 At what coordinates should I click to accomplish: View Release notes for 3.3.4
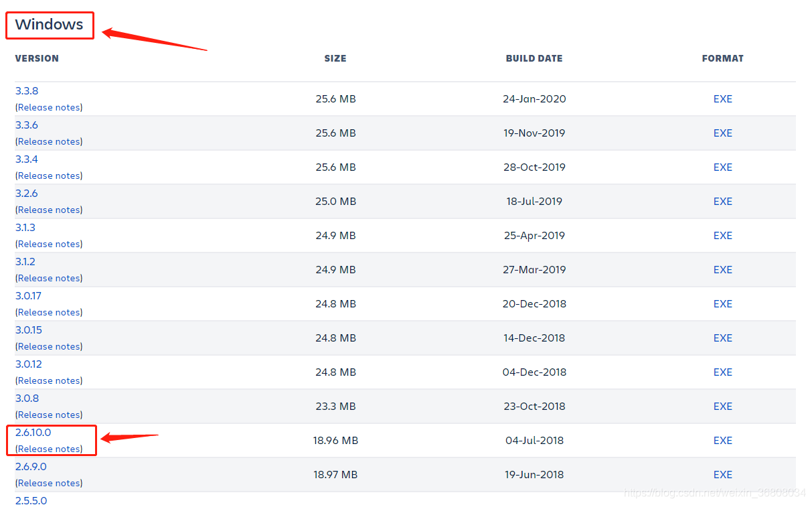point(49,175)
